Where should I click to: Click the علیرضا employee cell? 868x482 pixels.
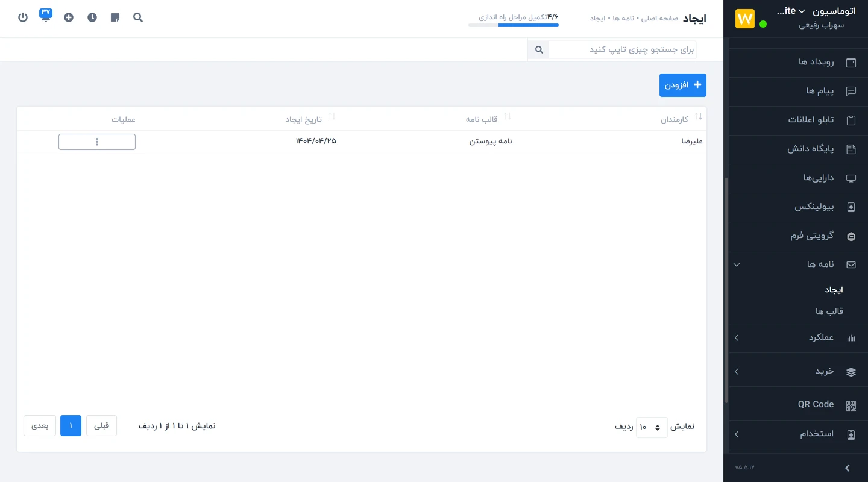[692, 142]
